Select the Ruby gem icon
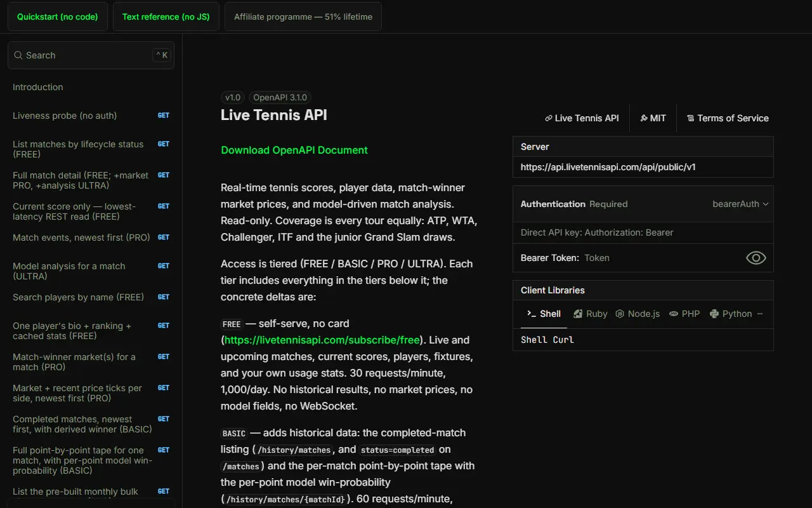 point(578,314)
